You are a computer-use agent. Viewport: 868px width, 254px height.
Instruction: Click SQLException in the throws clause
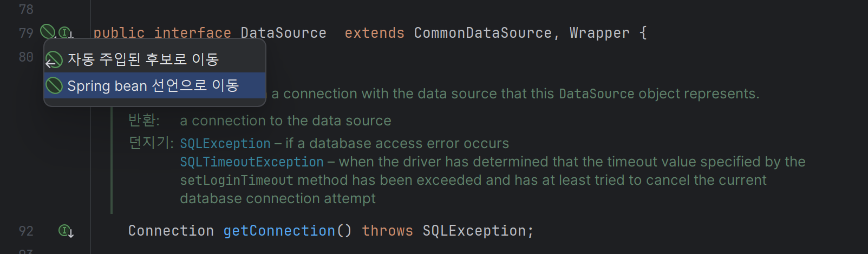[x=474, y=231]
